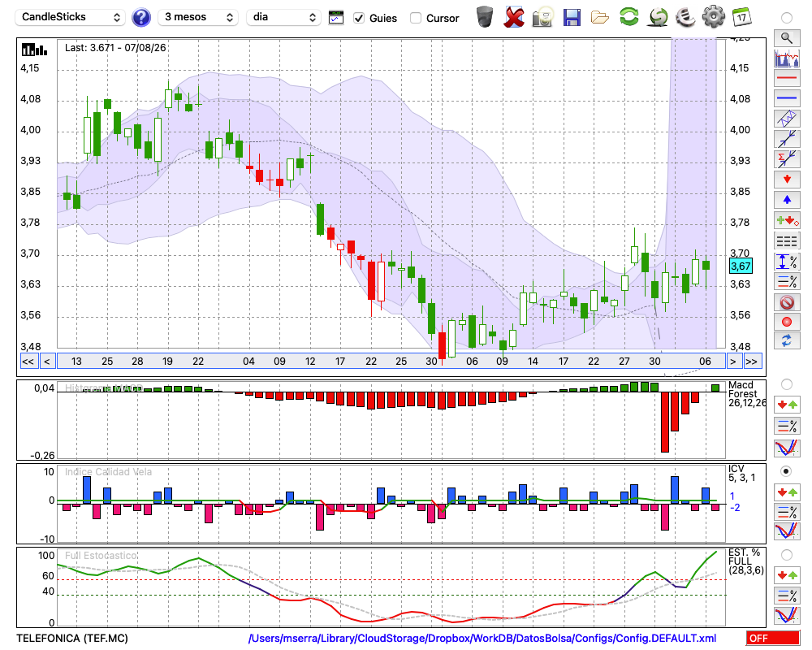
Task: Click the red X delete icon
Action: point(514,17)
